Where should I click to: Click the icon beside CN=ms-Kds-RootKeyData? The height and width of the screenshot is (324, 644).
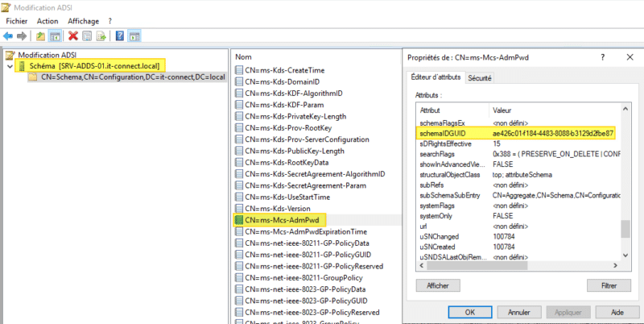pyautogui.click(x=239, y=163)
